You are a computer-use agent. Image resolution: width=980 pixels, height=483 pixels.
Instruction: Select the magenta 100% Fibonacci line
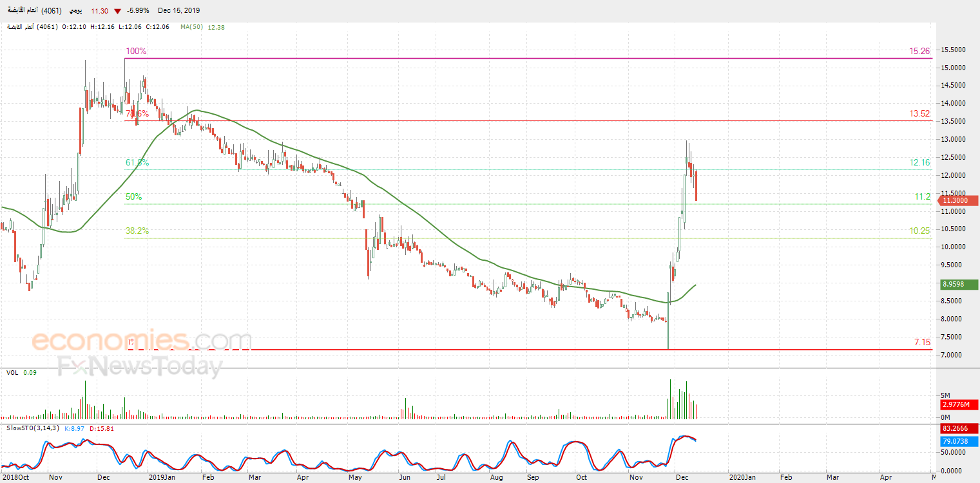pyautogui.click(x=528, y=59)
